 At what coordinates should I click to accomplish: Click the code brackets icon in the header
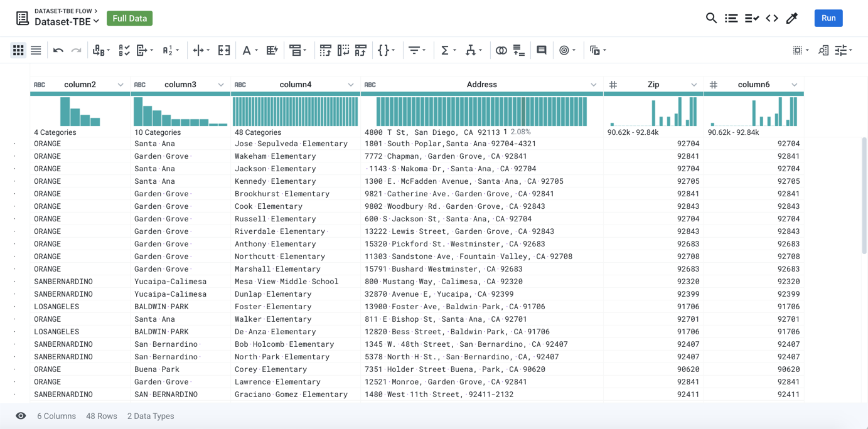(x=772, y=18)
